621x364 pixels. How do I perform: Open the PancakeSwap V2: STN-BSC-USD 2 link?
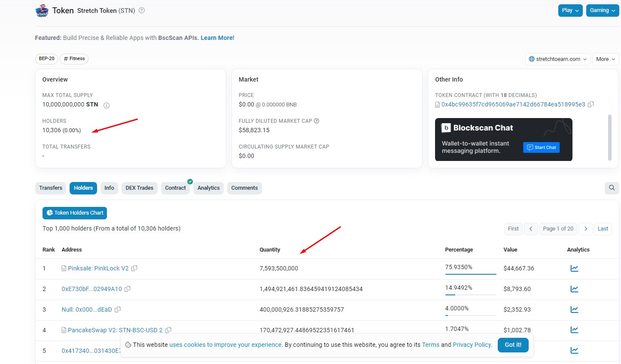click(115, 330)
